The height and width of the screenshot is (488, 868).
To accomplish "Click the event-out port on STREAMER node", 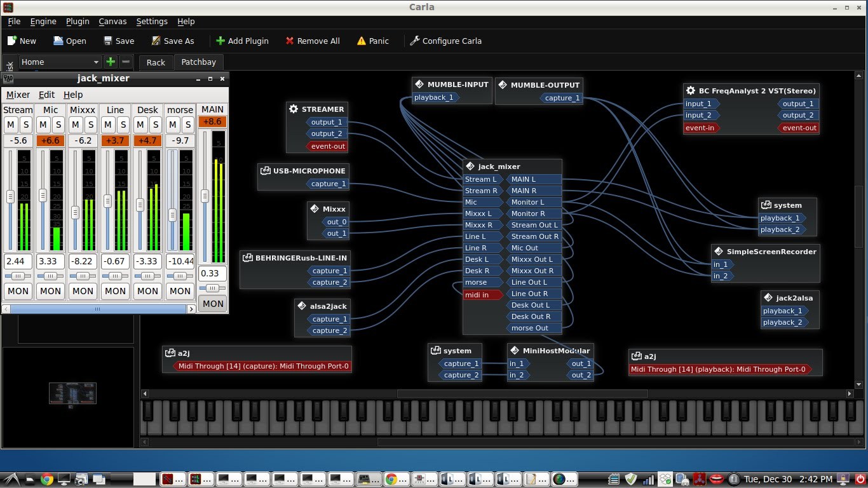I will point(327,146).
